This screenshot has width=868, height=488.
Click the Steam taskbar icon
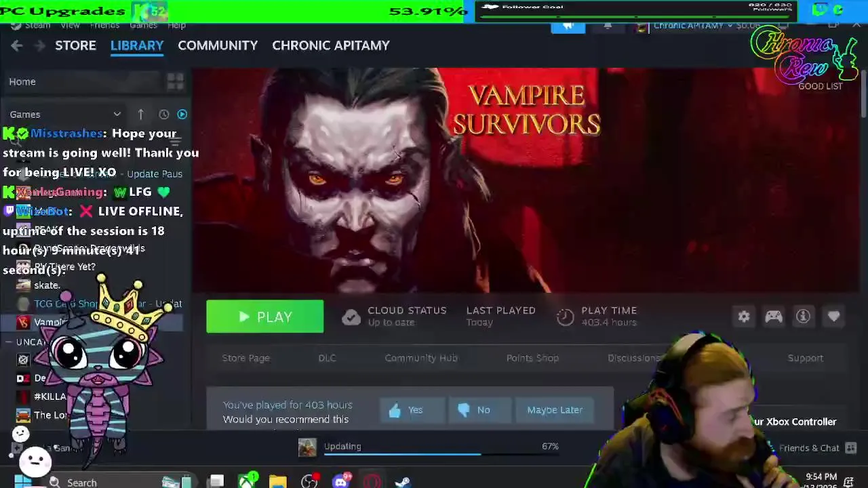403,482
